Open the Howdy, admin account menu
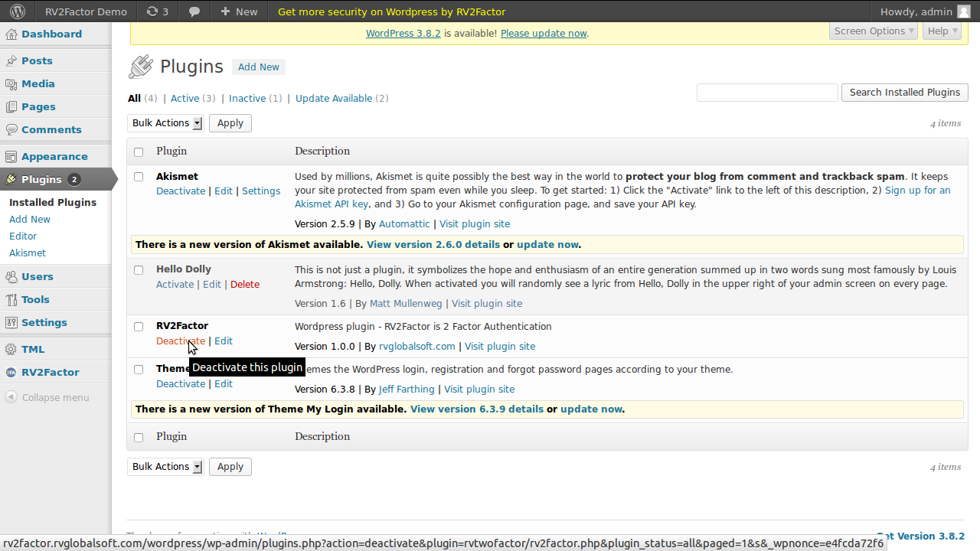Screen dimensions: 980x551 tap(924, 11)
